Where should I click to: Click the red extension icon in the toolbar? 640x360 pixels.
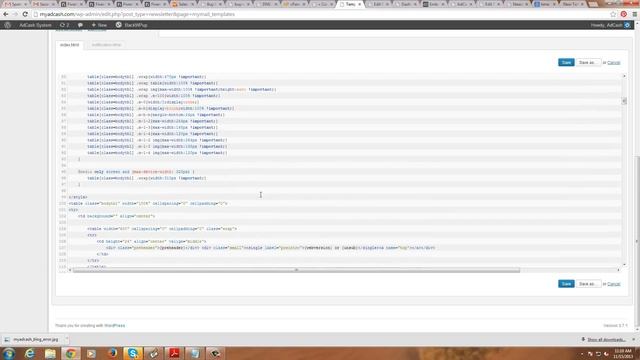624,14
